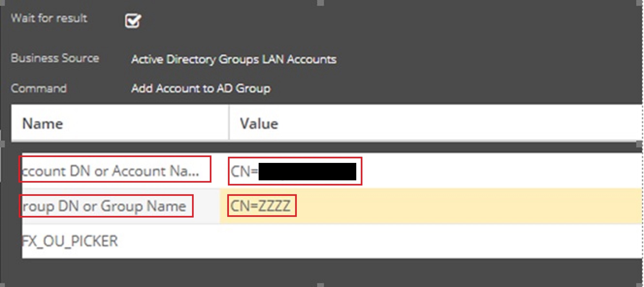The width and height of the screenshot is (644, 287).
Task: Edit the redacted CN= account value
Action: pyautogui.click(x=294, y=171)
